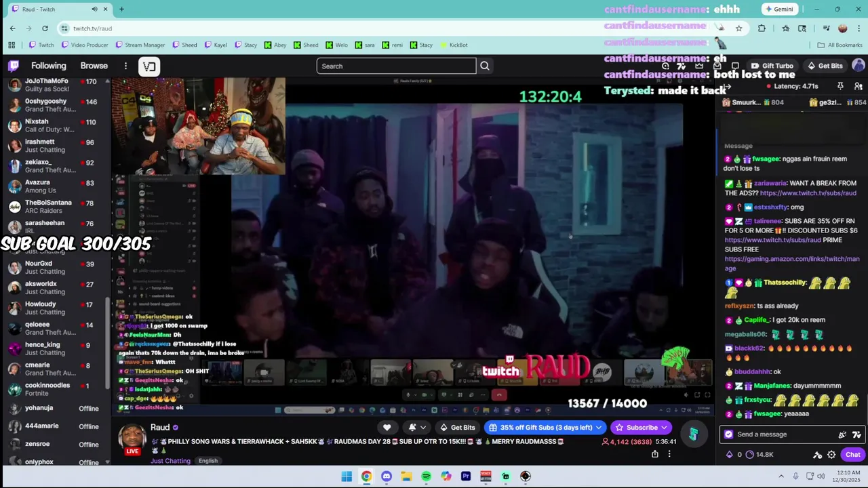The image size is (868, 488).
Task: Open Premiere Pro from the taskbar
Action: coord(466,476)
